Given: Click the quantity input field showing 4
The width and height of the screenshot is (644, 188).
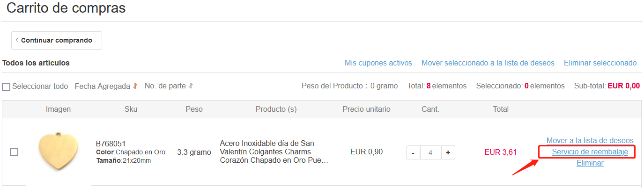Looking at the screenshot, I should point(430,152).
